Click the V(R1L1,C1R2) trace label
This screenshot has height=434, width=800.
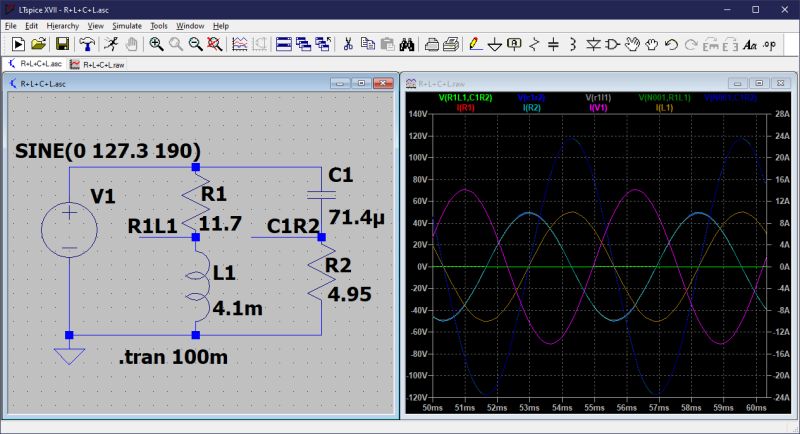[x=465, y=97]
